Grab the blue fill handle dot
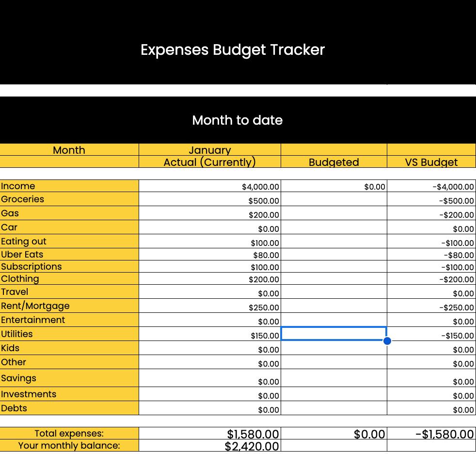This screenshot has width=476, height=454. pos(387,340)
